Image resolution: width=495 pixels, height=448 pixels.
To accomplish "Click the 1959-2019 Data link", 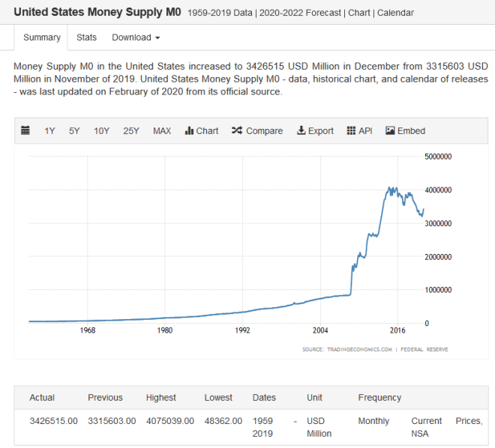I will (220, 13).
